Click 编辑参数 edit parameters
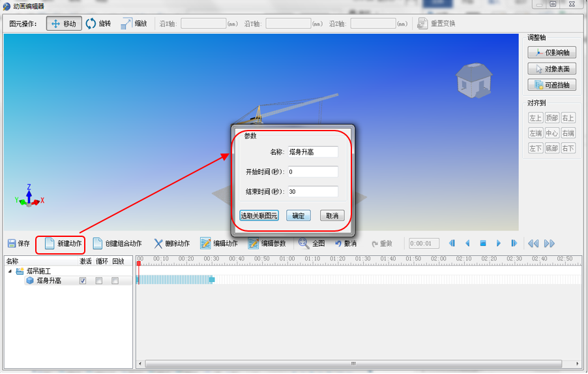 (267, 243)
